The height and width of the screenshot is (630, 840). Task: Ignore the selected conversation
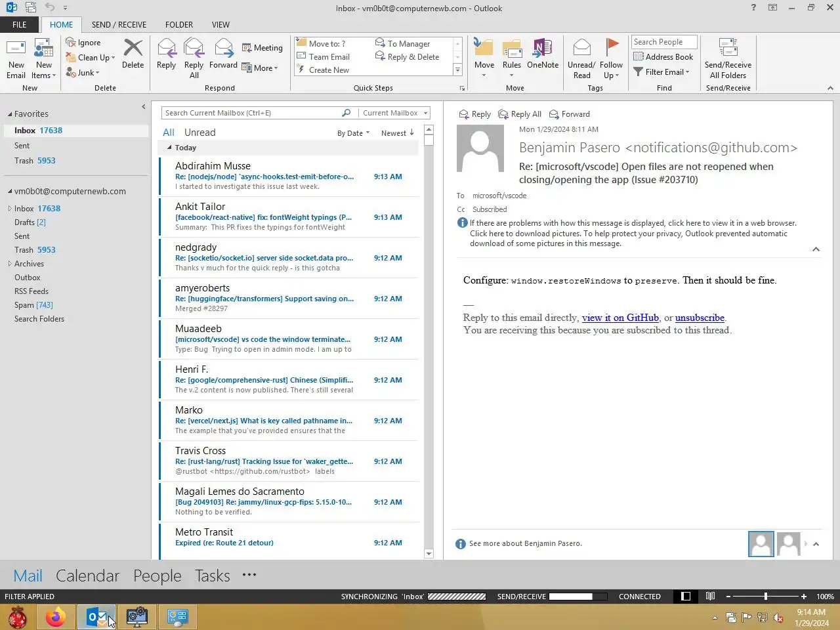(83, 43)
